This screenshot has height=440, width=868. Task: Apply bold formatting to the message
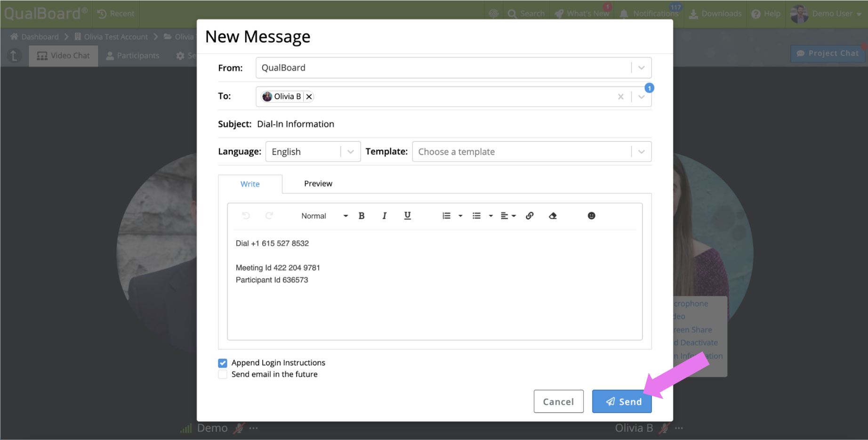pyautogui.click(x=362, y=216)
